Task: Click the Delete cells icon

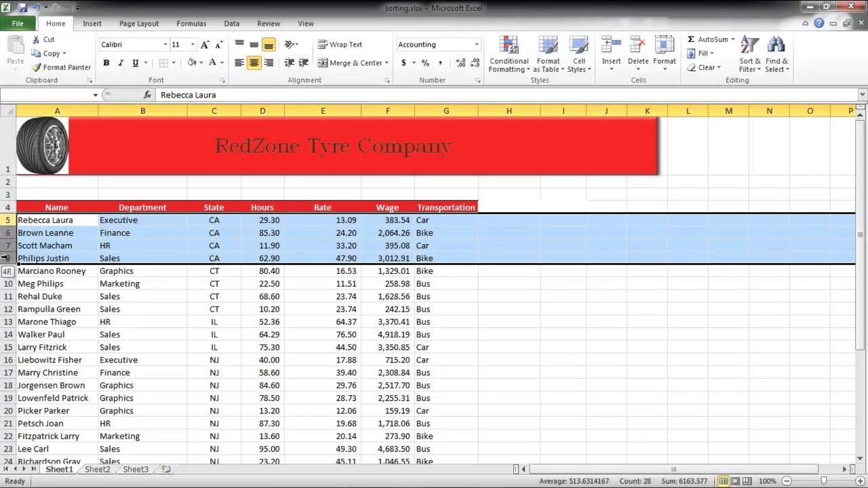Action: click(x=637, y=46)
